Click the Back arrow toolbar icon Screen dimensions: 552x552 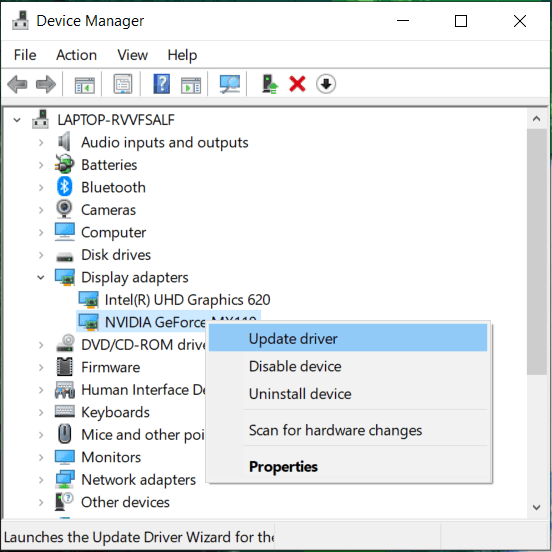click(x=17, y=84)
